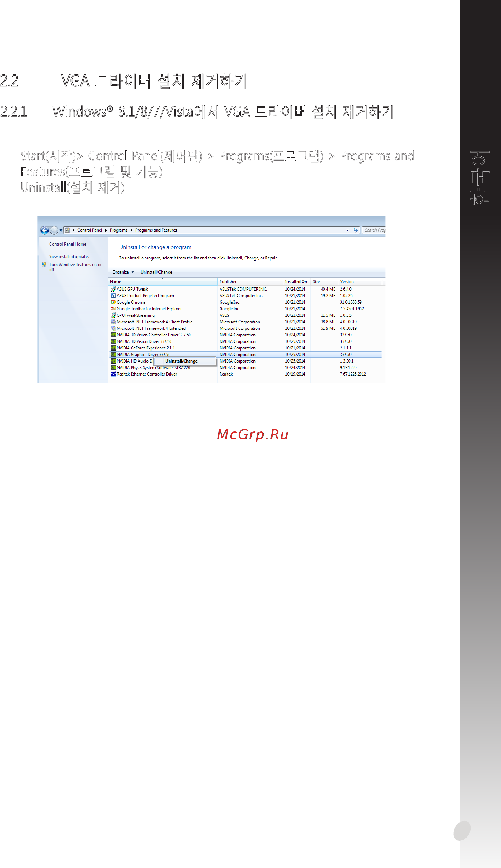
Task: Click the shield icon beside Windows features
Action: click(44, 265)
